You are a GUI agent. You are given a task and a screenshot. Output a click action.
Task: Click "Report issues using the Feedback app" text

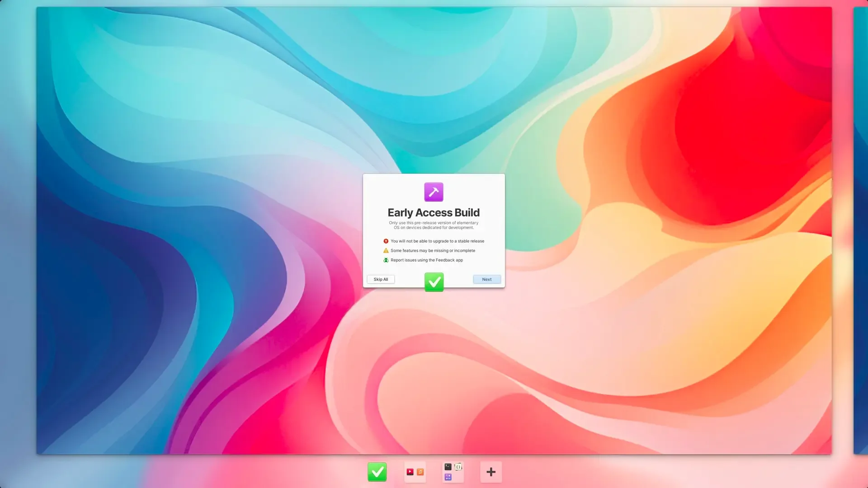(x=427, y=260)
